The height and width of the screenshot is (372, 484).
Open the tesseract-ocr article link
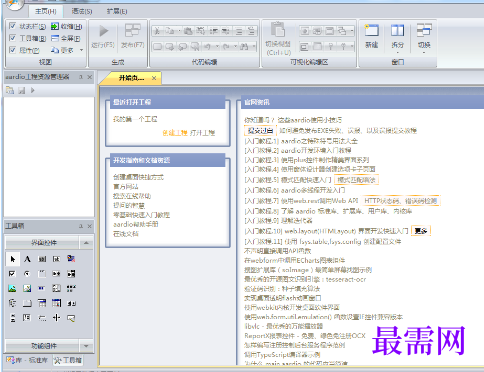click(x=305, y=279)
